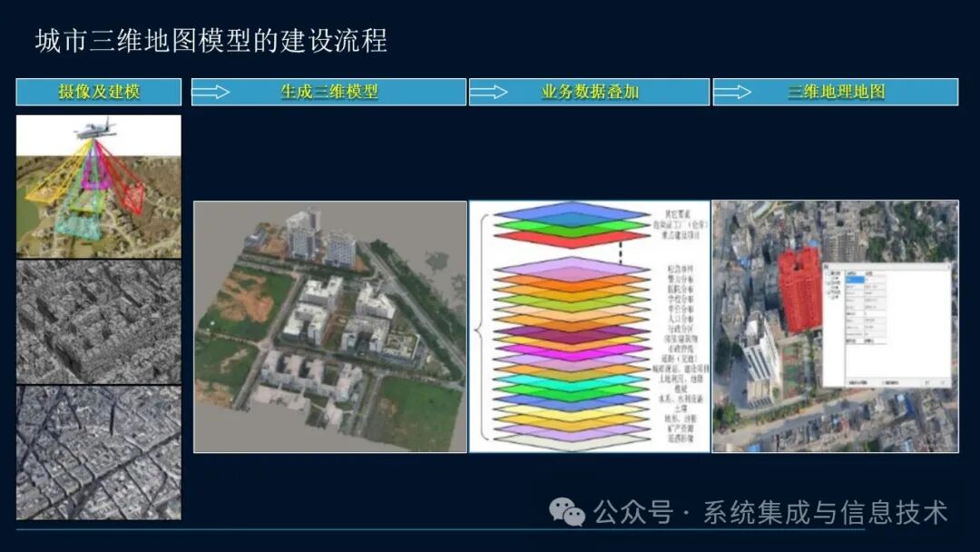Screen dimensions: 980x552
Task: Select the 摄像及建模 step header
Action: click(99, 92)
